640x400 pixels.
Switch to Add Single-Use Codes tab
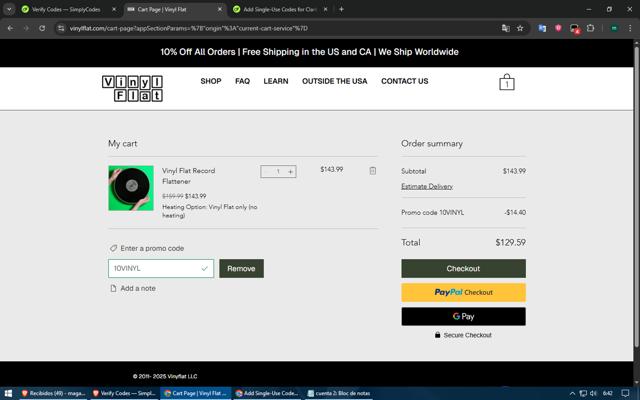coord(280,9)
